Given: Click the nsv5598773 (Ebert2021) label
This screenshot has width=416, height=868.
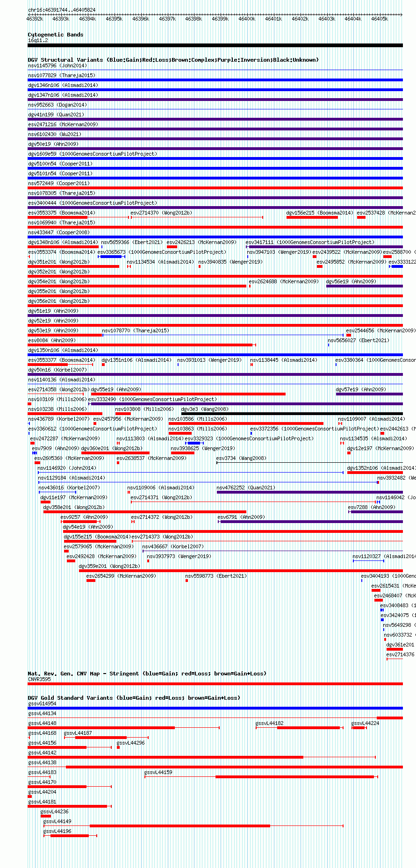Looking at the screenshot, I should point(216,576).
